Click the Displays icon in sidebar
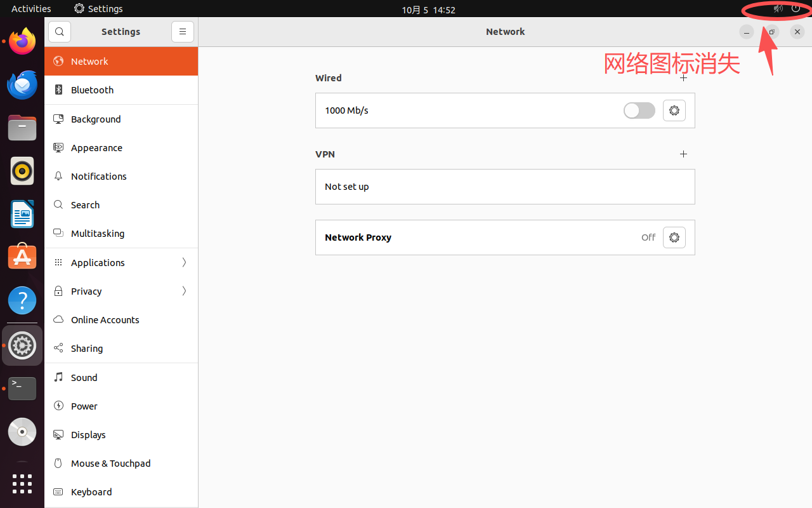 pyautogui.click(x=58, y=434)
